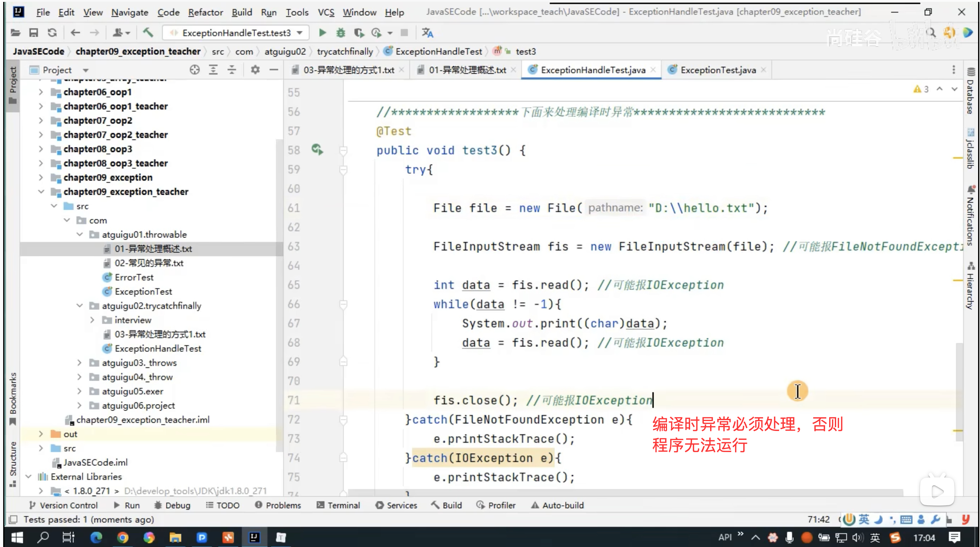The image size is (980, 547).
Task: Select opened file locator icon in Project panel
Action: (194, 69)
